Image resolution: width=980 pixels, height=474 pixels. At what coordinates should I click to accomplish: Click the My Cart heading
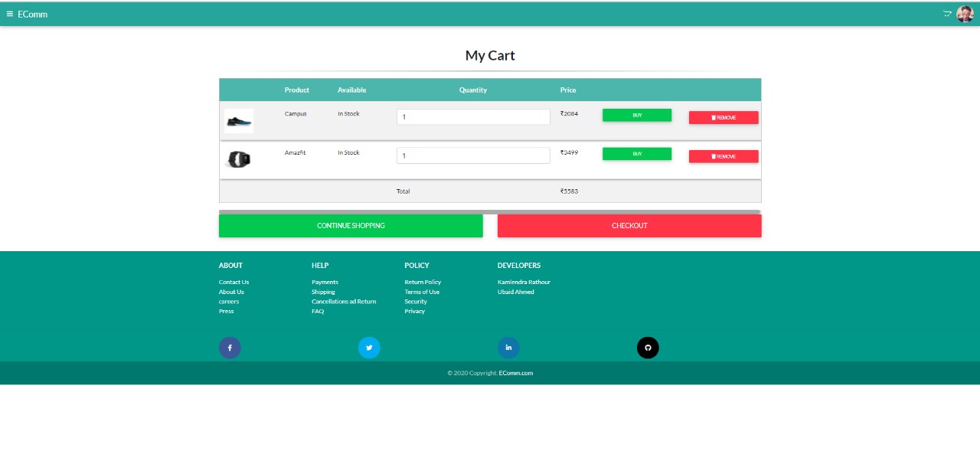click(x=490, y=56)
